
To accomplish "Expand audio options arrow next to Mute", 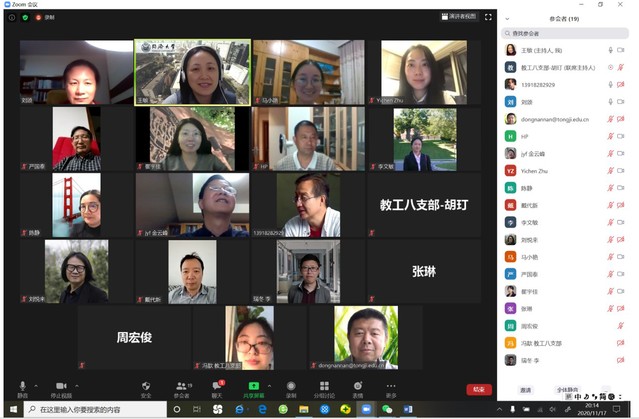I will pyautogui.click(x=36, y=384).
